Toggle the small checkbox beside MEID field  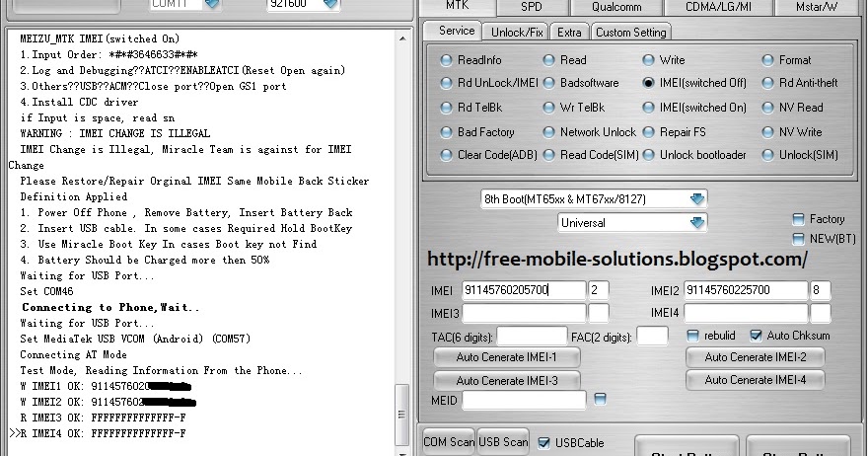(x=600, y=399)
